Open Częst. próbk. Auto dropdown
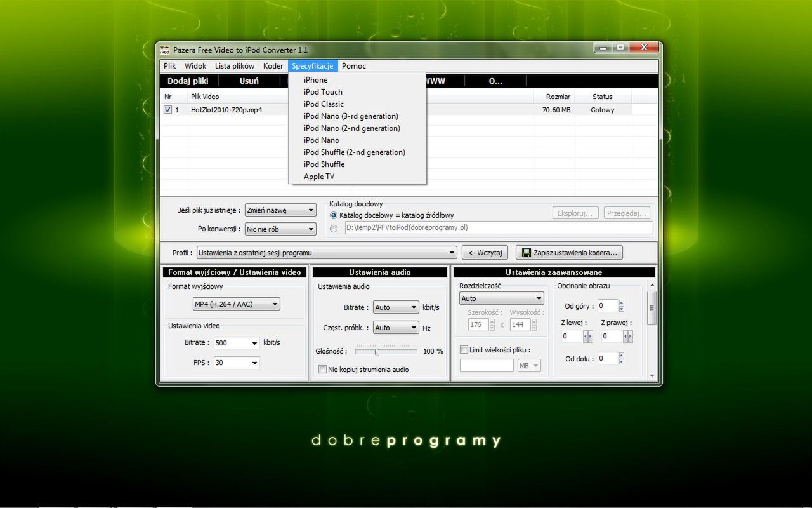The width and height of the screenshot is (812, 508). tap(396, 328)
